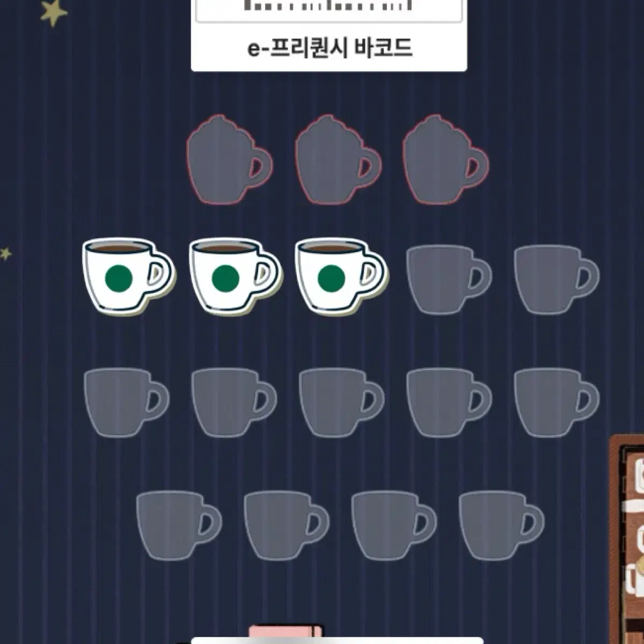Tap the third filled green-logo coffee cup
Screen dimensions: 644x644
pos(341,276)
